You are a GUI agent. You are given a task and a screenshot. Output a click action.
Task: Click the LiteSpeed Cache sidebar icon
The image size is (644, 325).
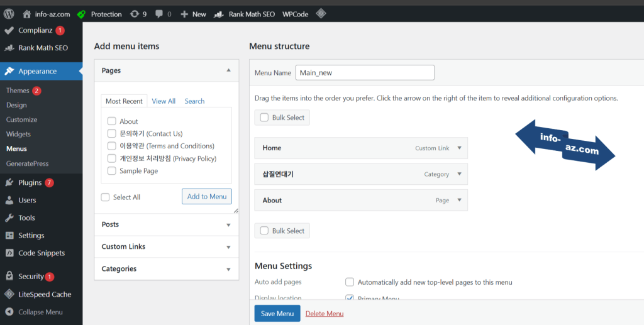point(9,294)
